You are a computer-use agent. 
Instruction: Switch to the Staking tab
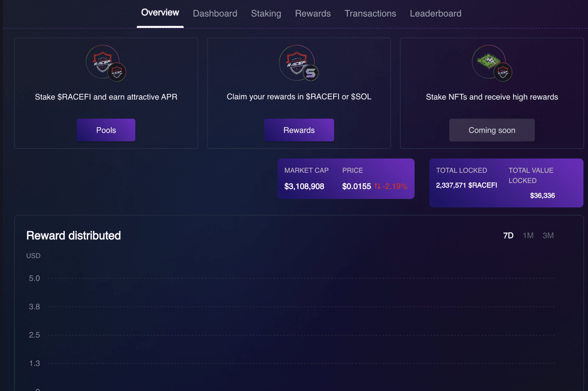click(x=266, y=13)
